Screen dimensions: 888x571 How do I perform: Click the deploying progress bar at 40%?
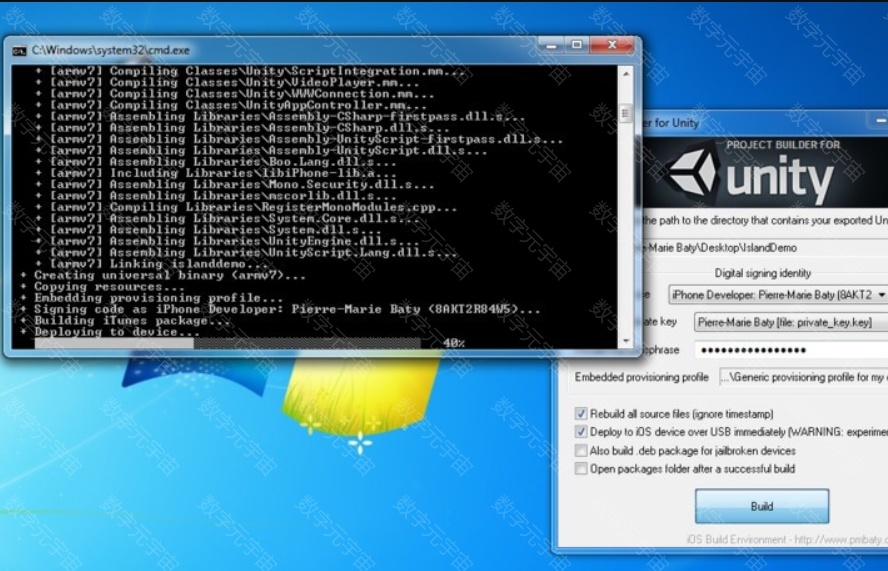pos(228,343)
